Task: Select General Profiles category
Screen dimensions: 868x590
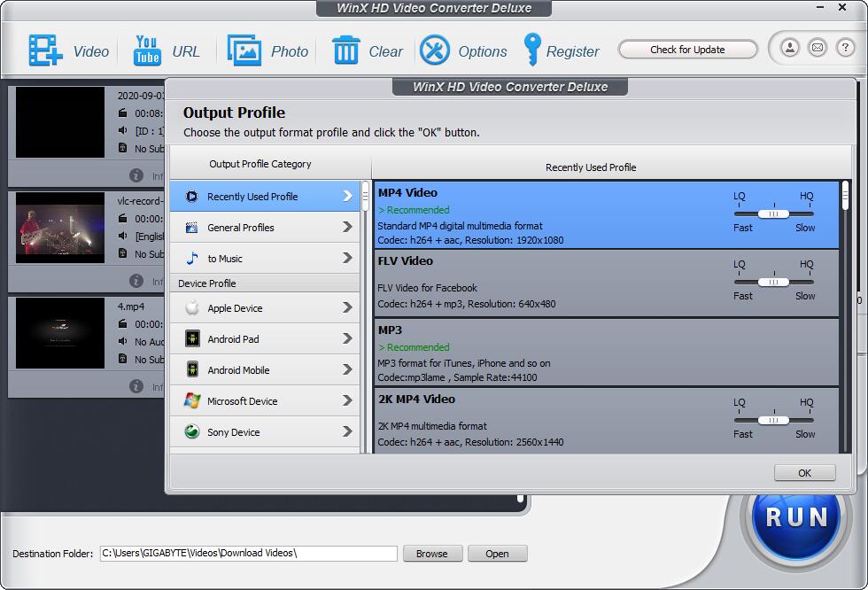Action: [265, 227]
